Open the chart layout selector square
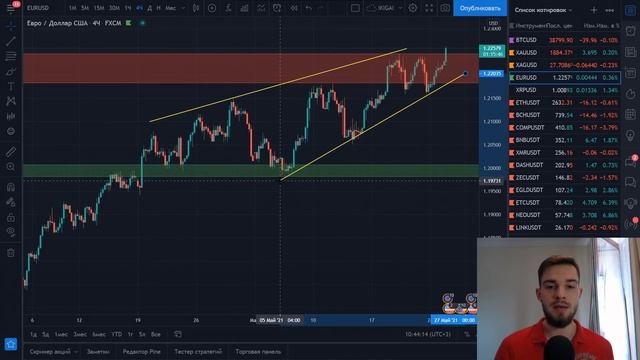The height and width of the screenshot is (360, 640). (x=355, y=8)
